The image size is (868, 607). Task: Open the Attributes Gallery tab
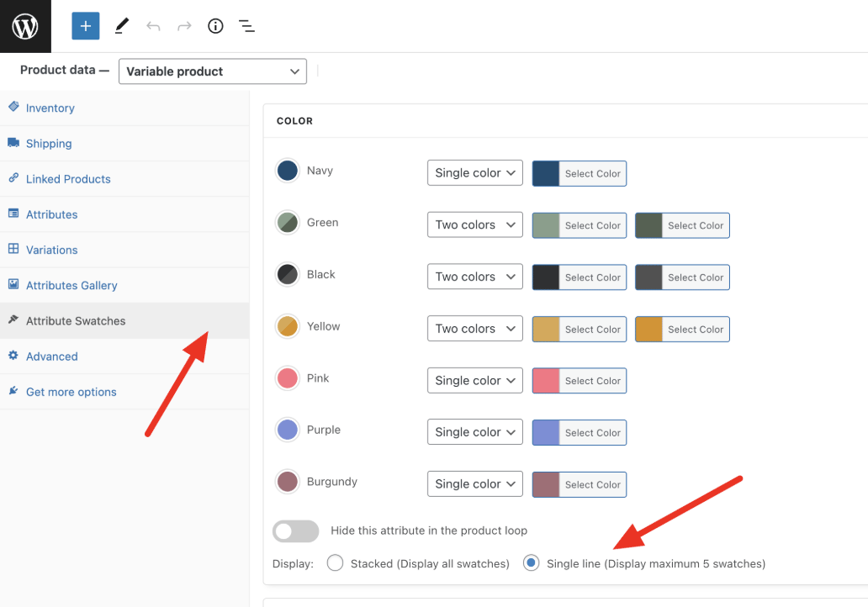71,285
